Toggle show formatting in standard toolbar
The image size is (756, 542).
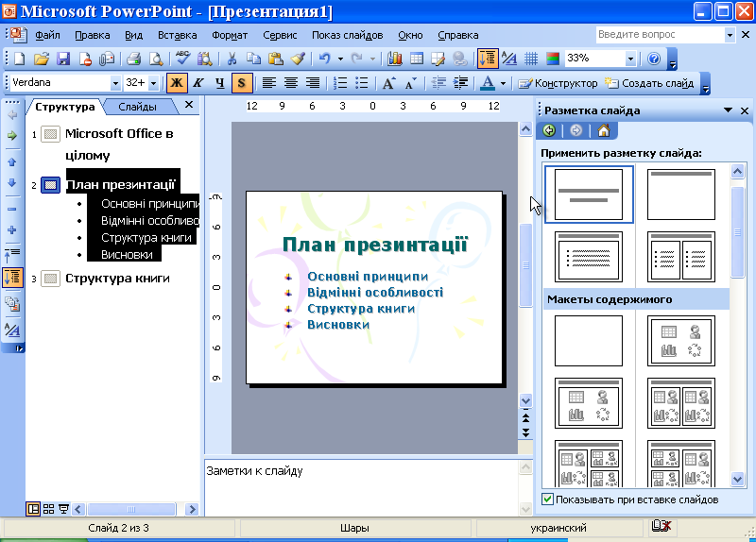(509, 59)
